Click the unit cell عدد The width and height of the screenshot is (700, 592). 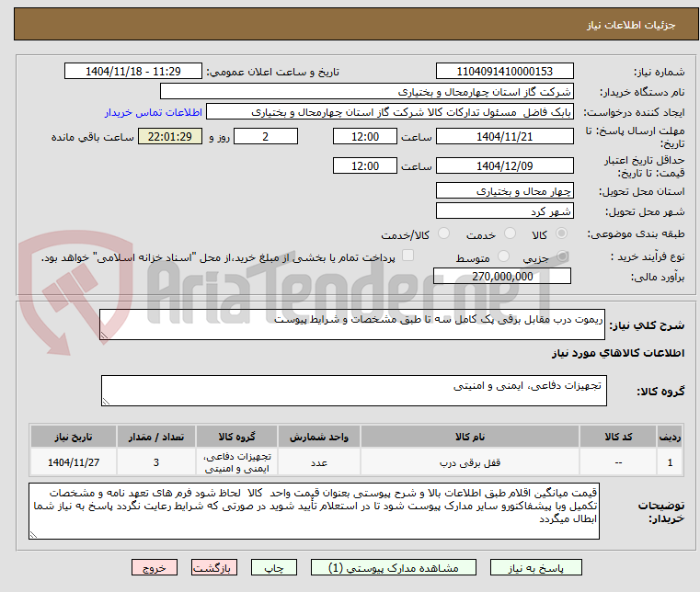click(x=319, y=462)
